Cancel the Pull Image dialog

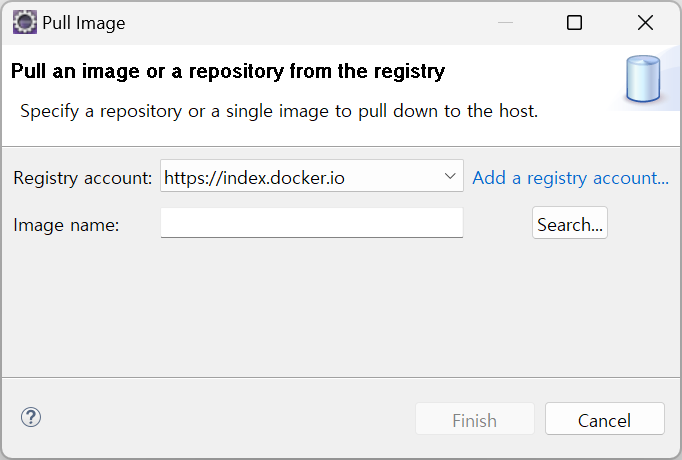coord(604,420)
